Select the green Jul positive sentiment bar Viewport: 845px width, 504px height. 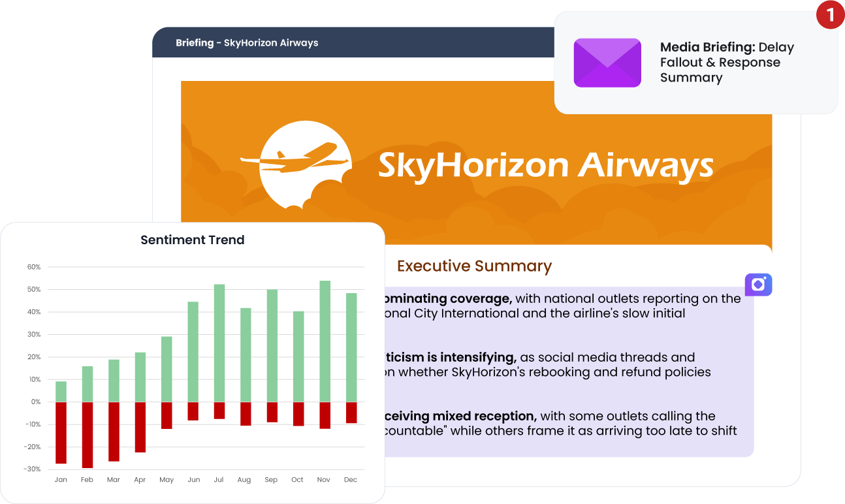pyautogui.click(x=219, y=343)
